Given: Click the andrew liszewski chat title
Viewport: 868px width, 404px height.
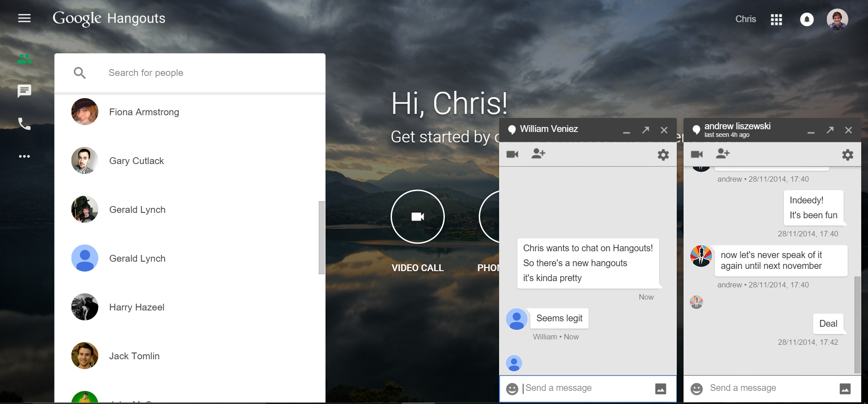Looking at the screenshot, I should (x=737, y=126).
